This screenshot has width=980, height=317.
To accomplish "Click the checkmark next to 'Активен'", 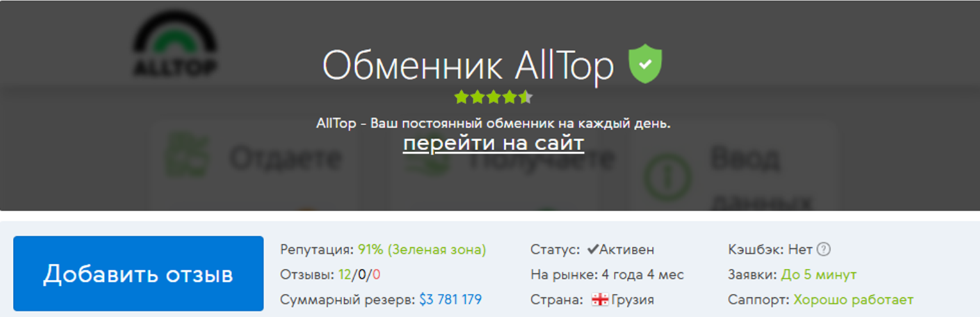I will [x=593, y=249].
